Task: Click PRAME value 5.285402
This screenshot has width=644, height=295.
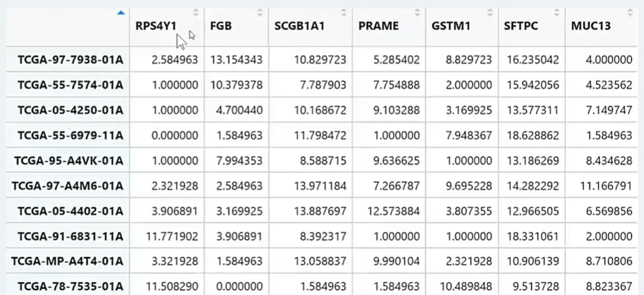Action: tap(397, 60)
